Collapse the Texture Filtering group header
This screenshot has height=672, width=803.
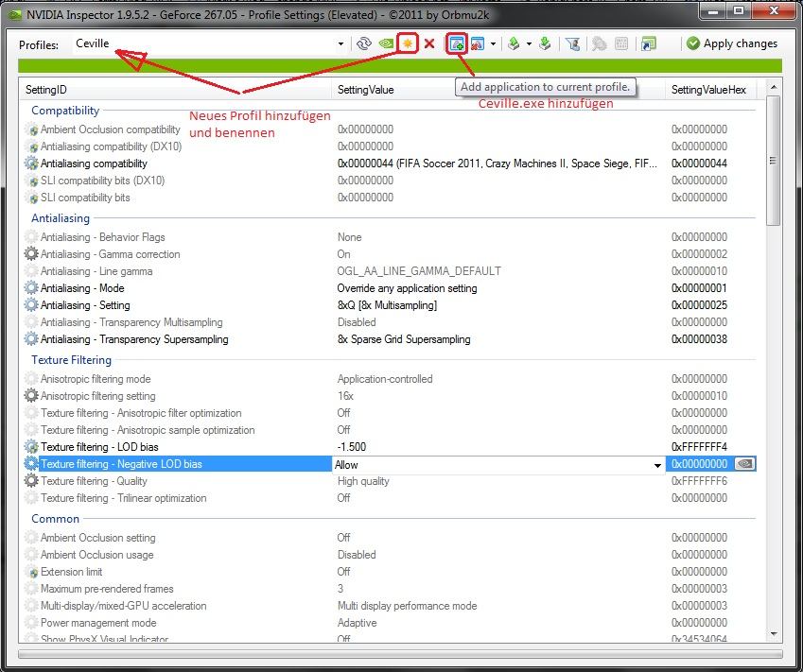(x=71, y=360)
